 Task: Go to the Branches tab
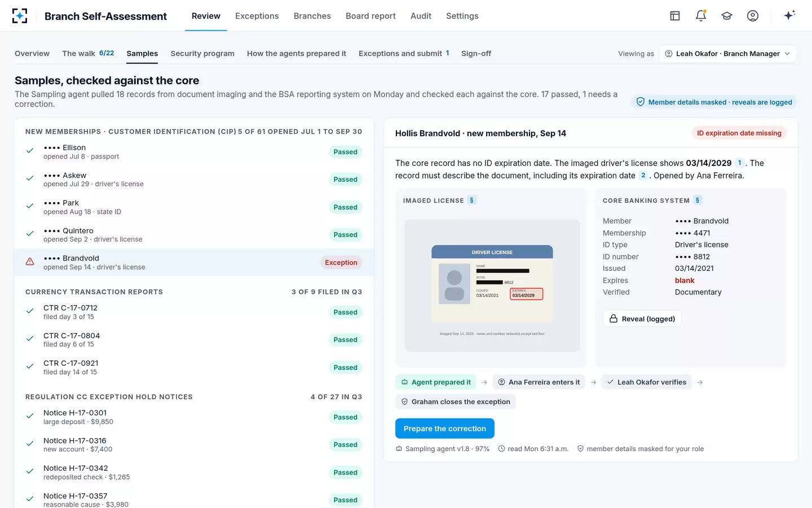(x=312, y=16)
